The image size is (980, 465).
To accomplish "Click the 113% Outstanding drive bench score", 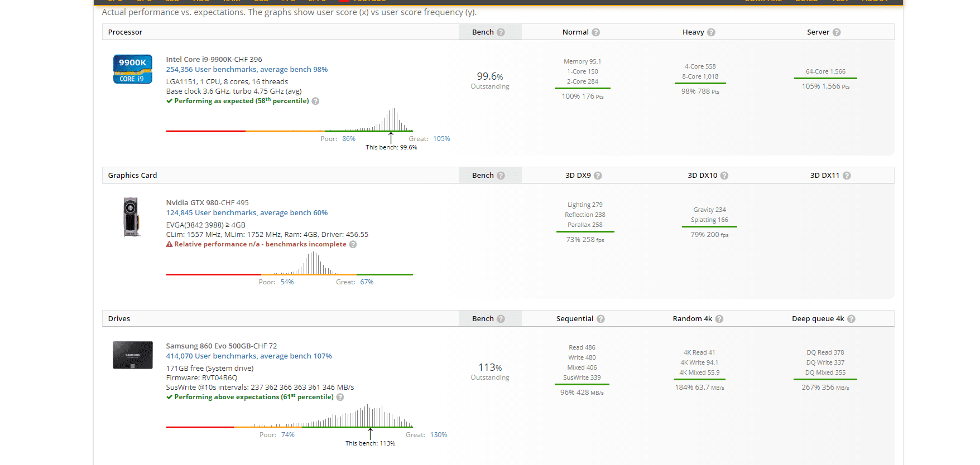I will click(x=490, y=371).
